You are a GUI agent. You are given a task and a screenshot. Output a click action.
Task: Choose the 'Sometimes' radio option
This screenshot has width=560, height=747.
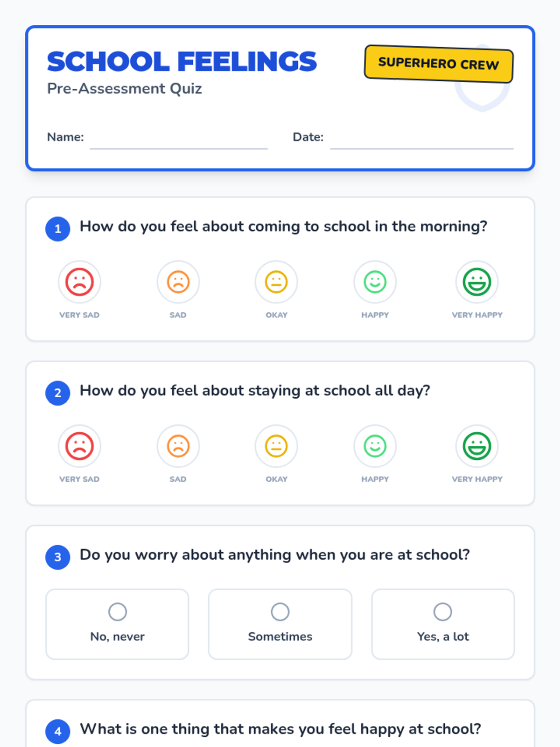[280, 624]
